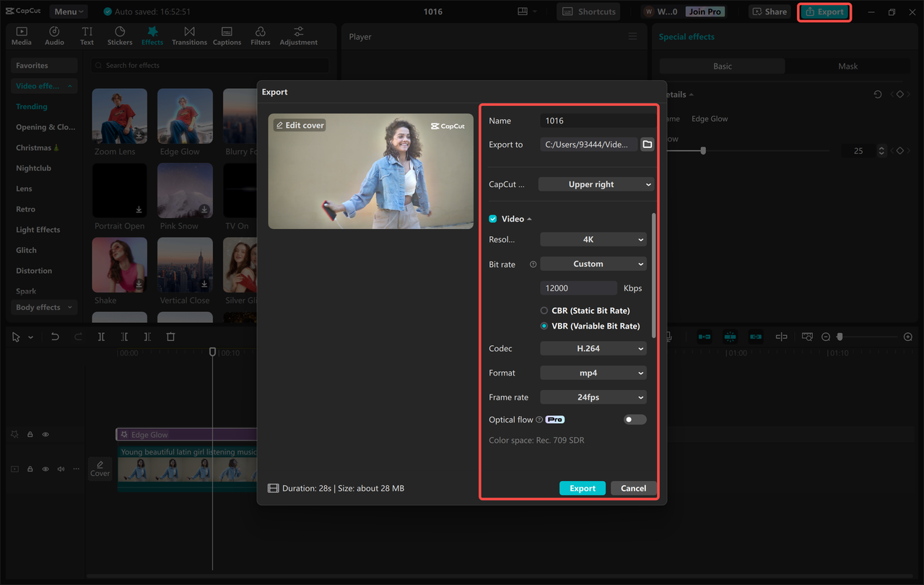Image resolution: width=924 pixels, height=585 pixels.
Task: Open the Media panel
Action: pyautogui.click(x=21, y=35)
